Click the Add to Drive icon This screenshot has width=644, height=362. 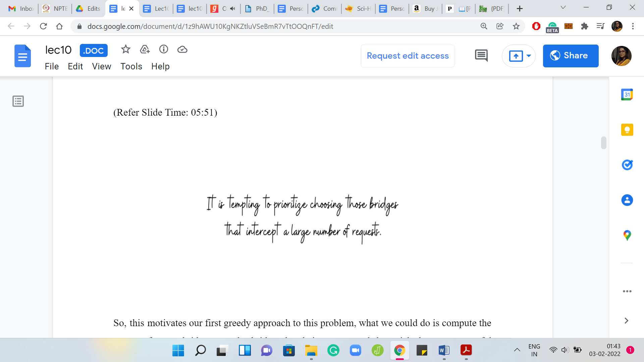pos(145,50)
